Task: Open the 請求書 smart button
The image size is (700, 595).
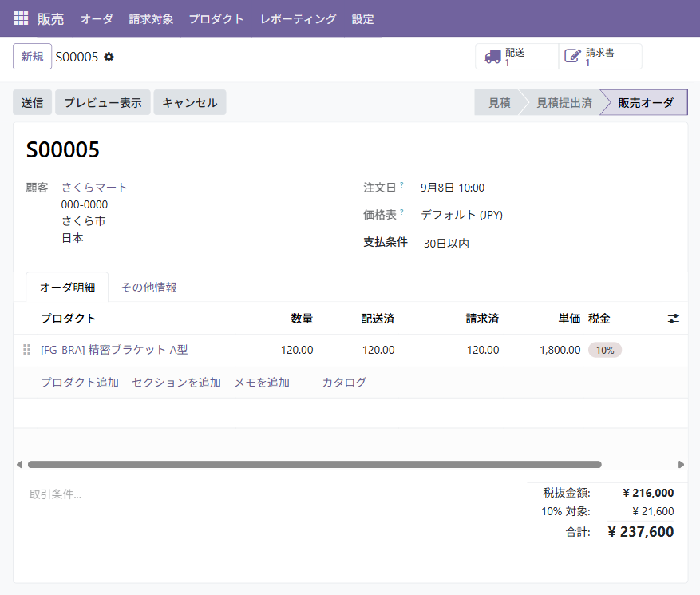Action: click(600, 56)
